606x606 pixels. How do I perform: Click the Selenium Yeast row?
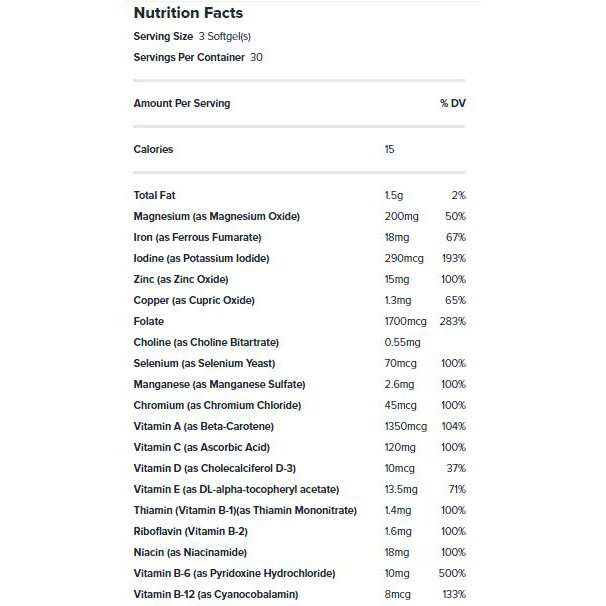pyautogui.click(x=299, y=363)
